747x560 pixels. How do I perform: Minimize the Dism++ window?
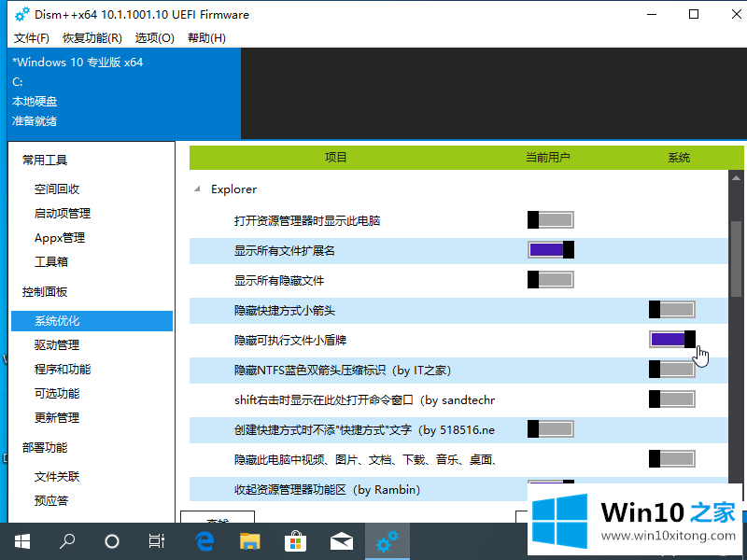(652, 14)
